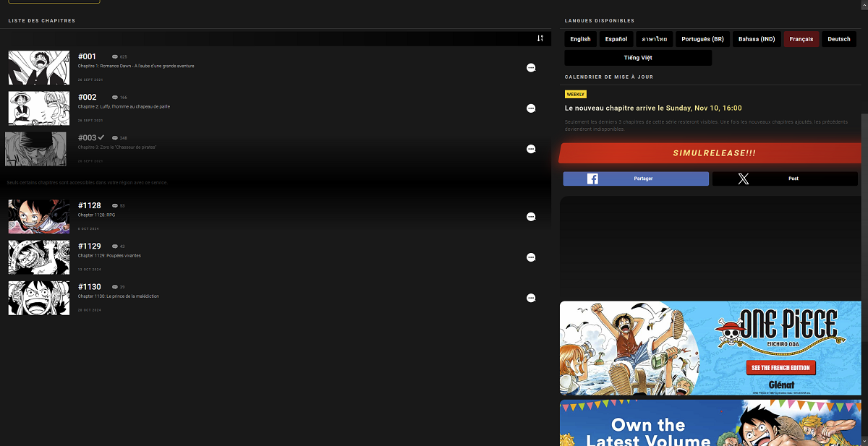
Task: Click See the French Edition button
Action: [780, 368]
